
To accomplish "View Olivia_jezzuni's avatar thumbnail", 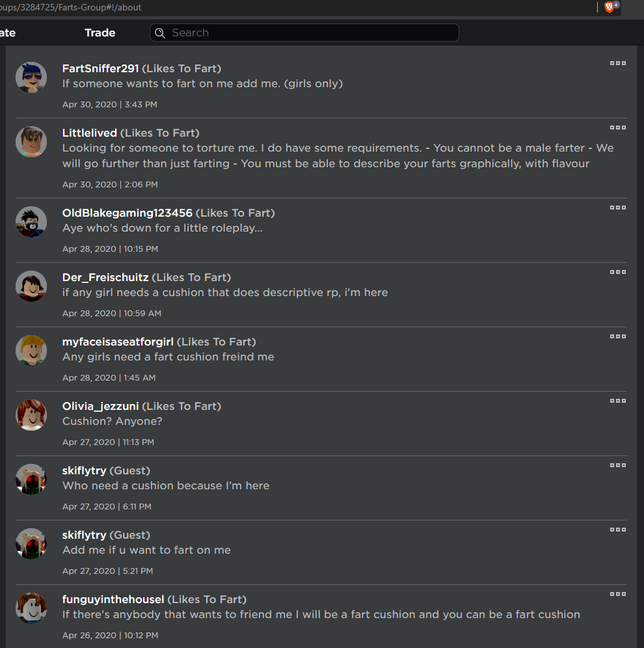I will pos(31,415).
